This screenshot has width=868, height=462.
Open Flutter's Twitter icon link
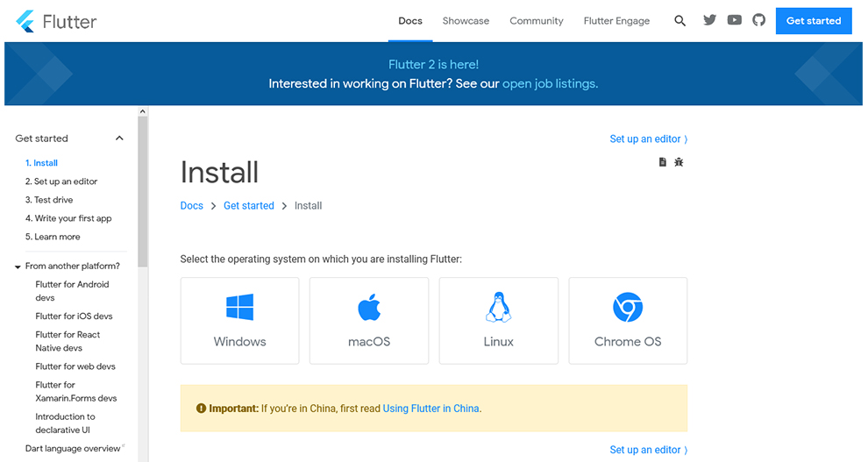709,20
